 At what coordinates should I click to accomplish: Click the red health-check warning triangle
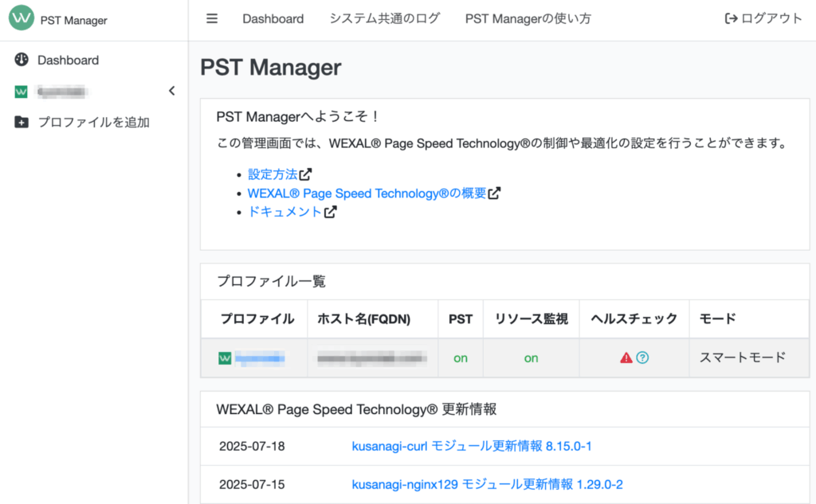click(626, 357)
